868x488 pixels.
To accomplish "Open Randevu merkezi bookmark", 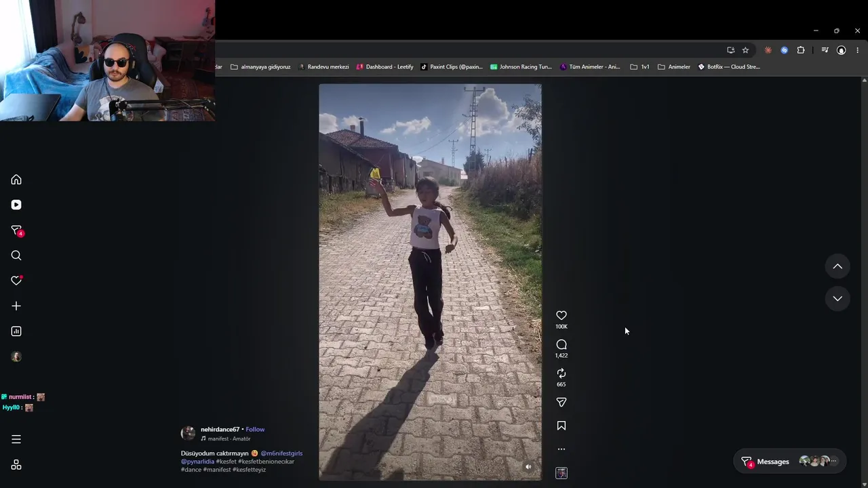I will tap(323, 67).
